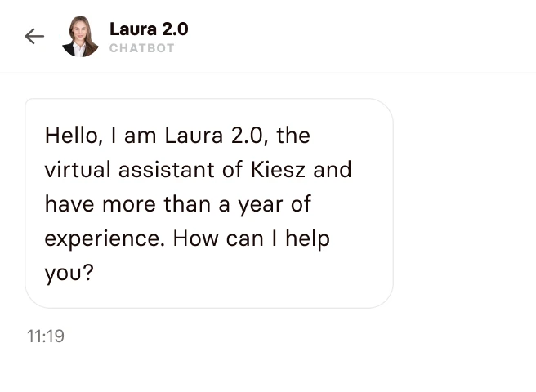Click the word "year" in the message
This screenshot has width=536, height=392.
point(263,204)
